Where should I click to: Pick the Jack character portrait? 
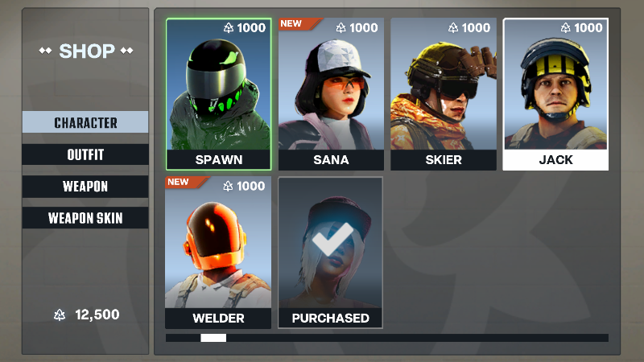555,84
